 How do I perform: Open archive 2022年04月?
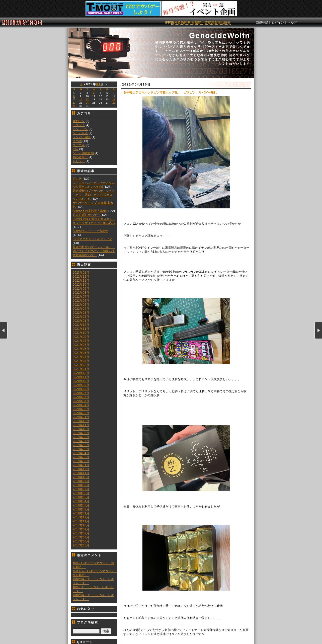click(81, 309)
